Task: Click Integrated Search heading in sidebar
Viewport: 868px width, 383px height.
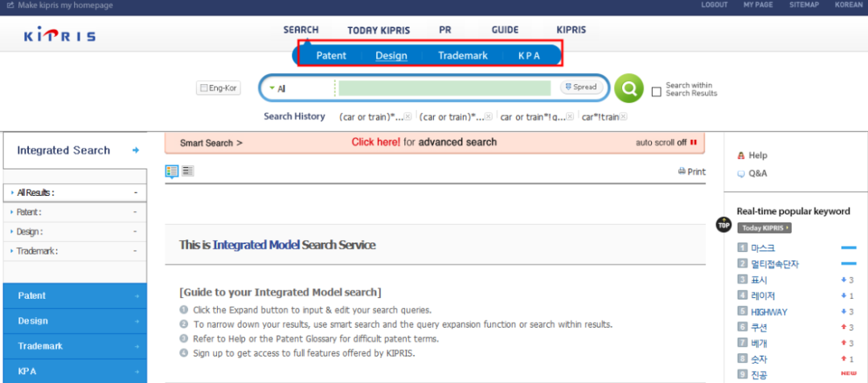Action: [x=63, y=150]
